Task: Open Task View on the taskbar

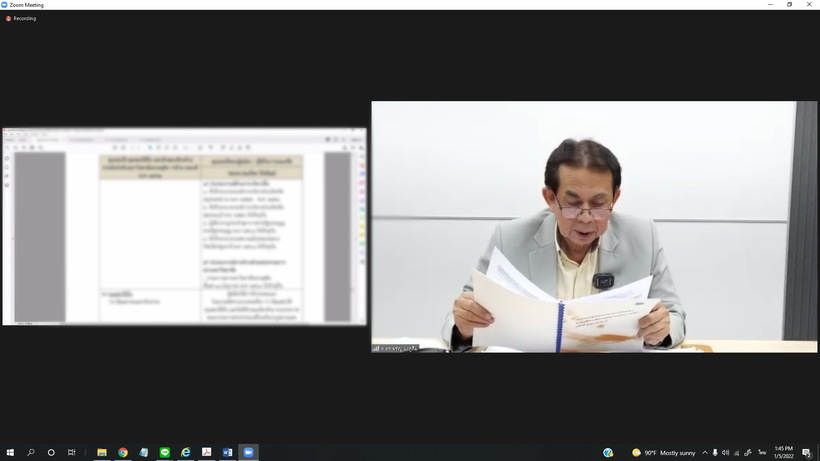Action: pos(72,452)
